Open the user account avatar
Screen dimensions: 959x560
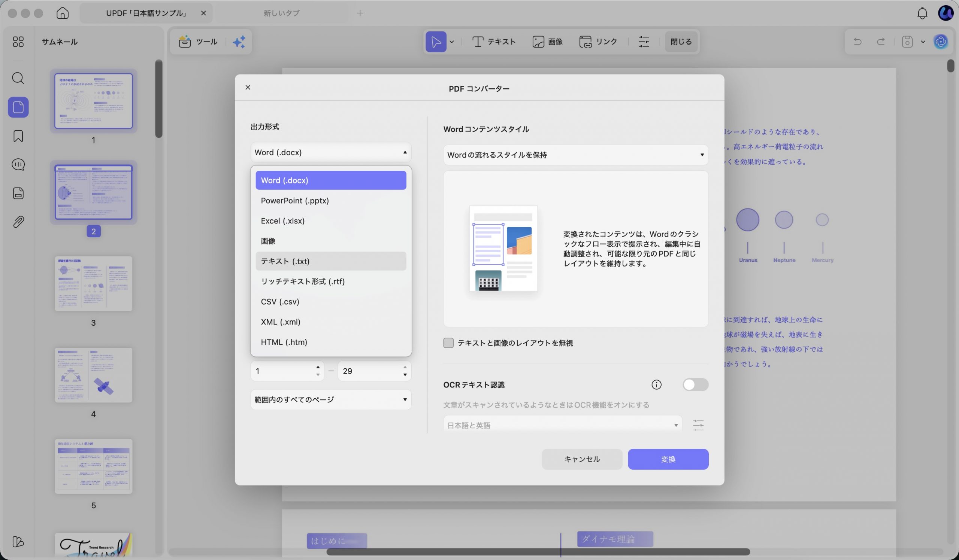tap(945, 13)
